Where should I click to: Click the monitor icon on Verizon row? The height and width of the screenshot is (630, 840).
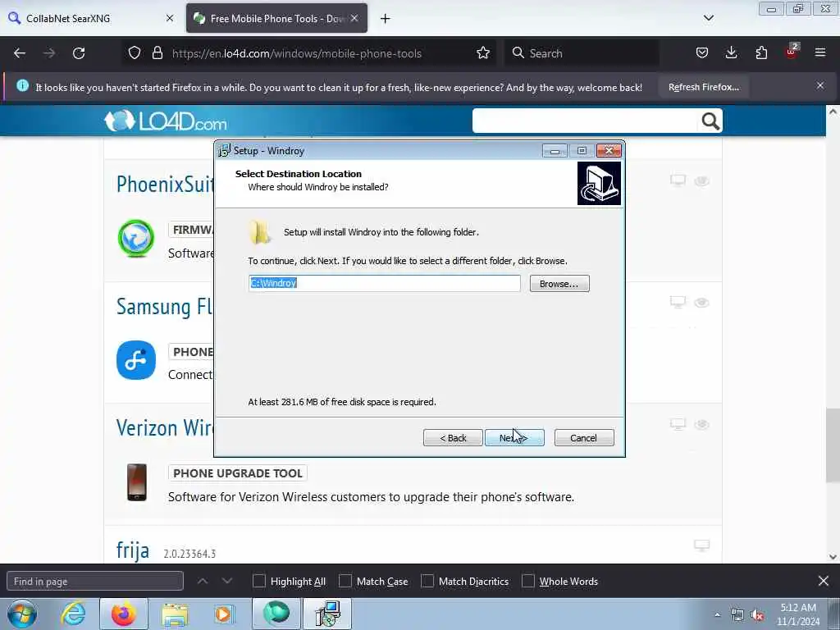[678, 424]
